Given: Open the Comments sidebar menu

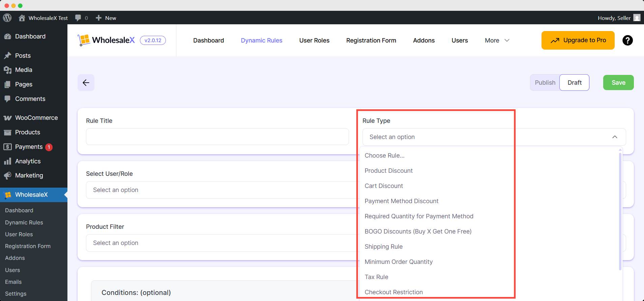Looking at the screenshot, I should click(x=34, y=99).
